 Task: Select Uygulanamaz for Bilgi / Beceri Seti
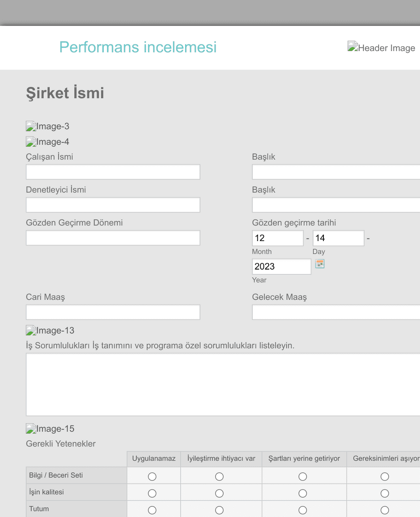coord(152,476)
